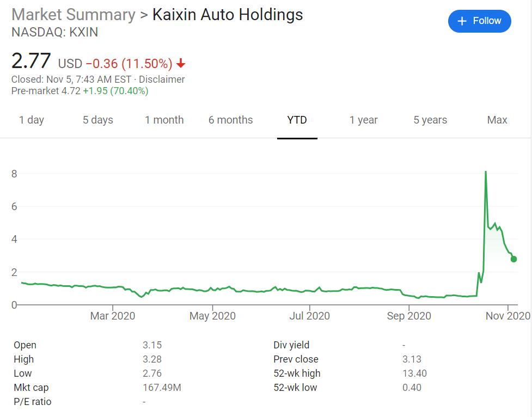Click the red downward price arrow

tap(180, 64)
